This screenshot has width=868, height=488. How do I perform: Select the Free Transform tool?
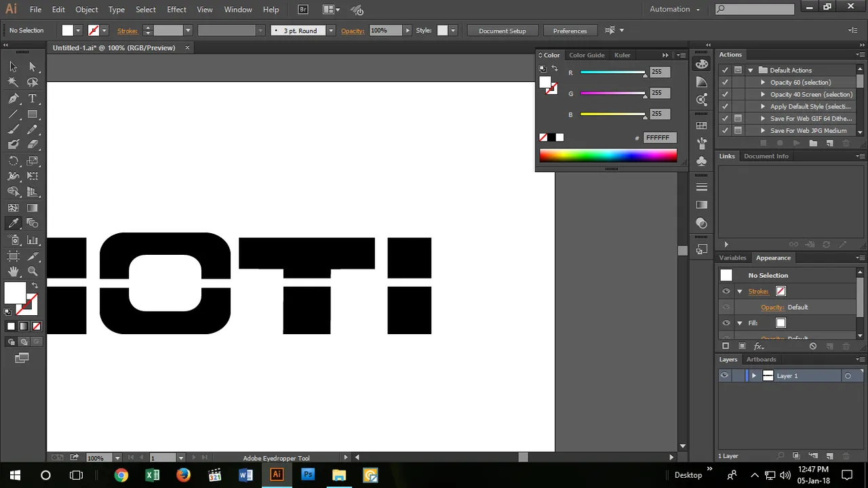coord(33,176)
